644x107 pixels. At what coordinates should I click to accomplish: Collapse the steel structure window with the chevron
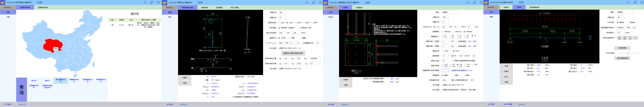[x=307, y=2]
